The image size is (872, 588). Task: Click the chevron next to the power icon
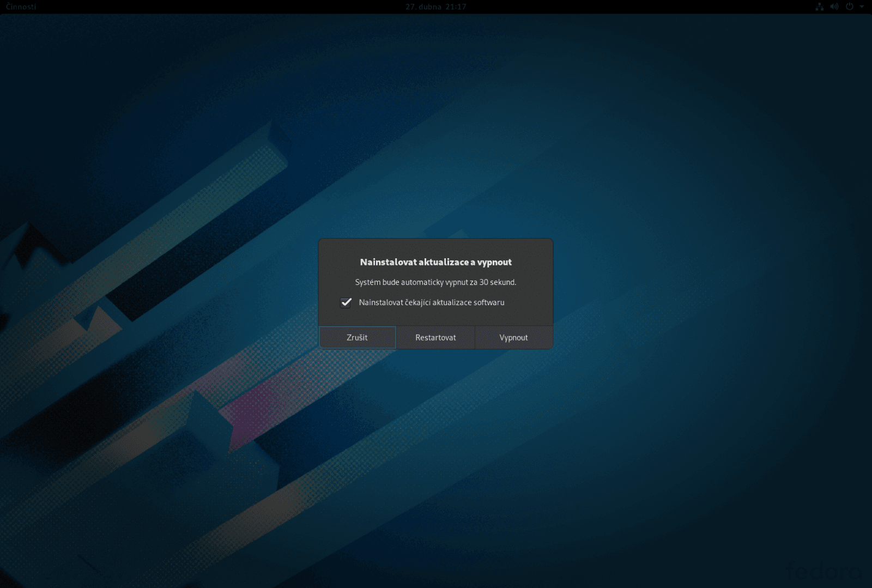point(861,7)
